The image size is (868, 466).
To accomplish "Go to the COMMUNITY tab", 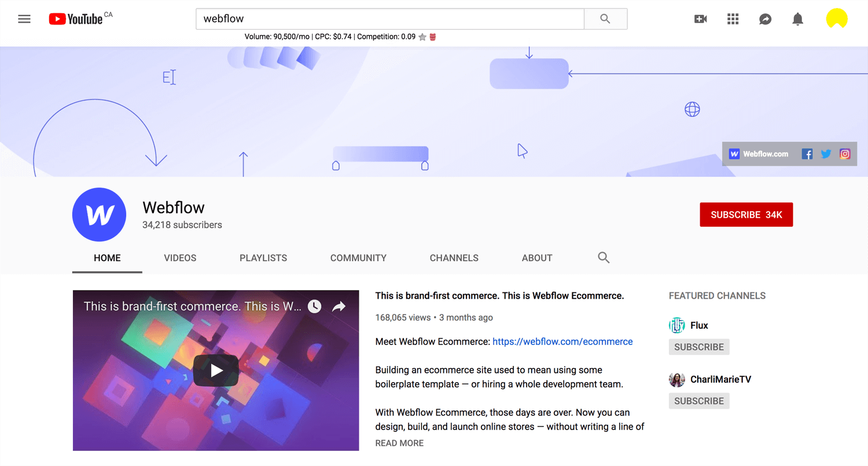I will [358, 258].
